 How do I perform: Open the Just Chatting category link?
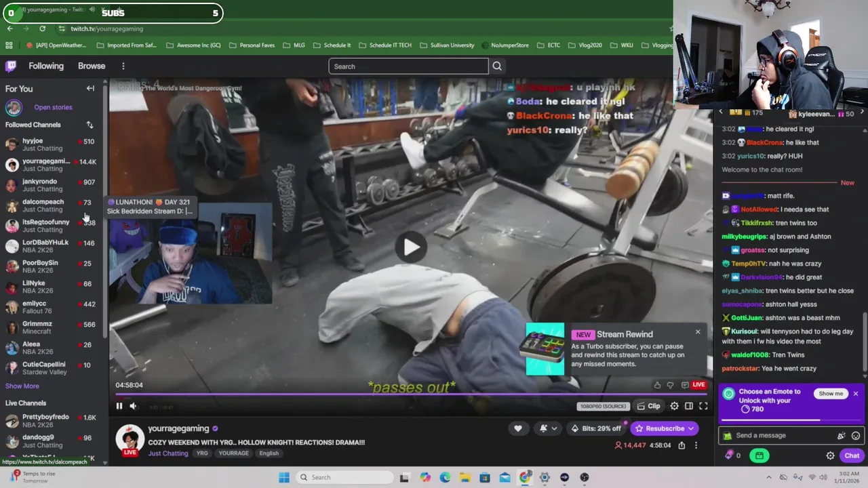point(168,453)
